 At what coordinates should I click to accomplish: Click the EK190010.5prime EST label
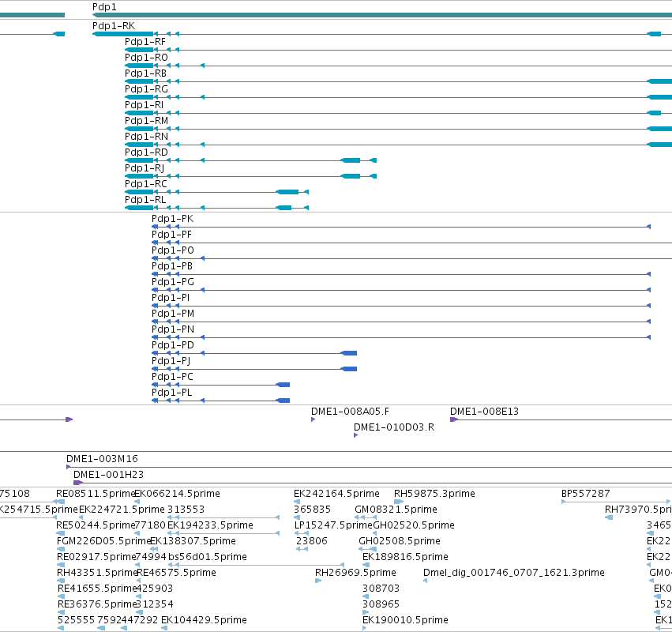(405, 620)
